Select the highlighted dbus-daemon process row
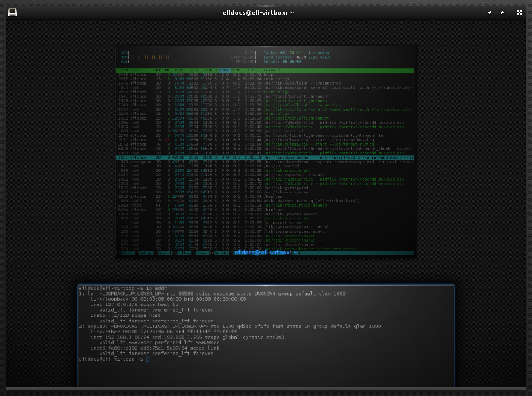The image size is (532, 396). (x=265, y=157)
